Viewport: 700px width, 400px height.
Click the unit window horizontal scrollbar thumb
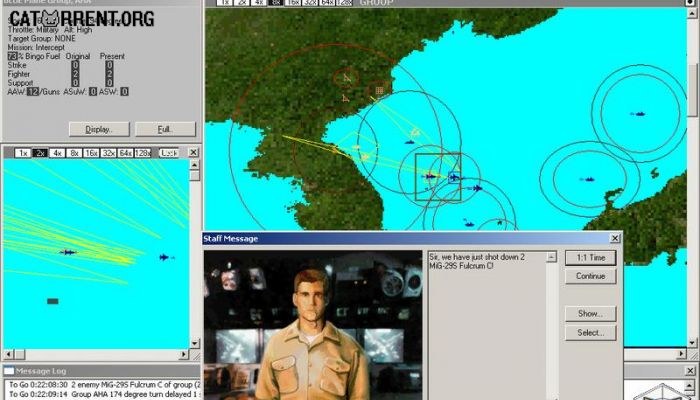[20, 355]
